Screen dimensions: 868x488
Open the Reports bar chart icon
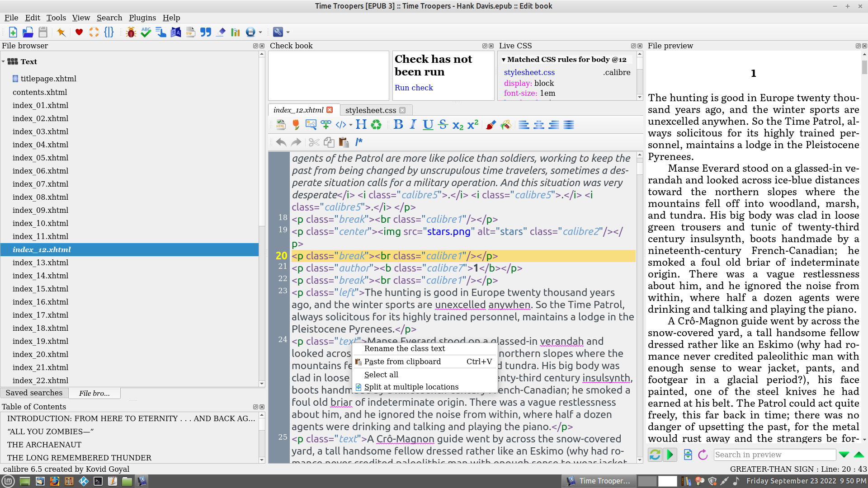click(x=236, y=32)
